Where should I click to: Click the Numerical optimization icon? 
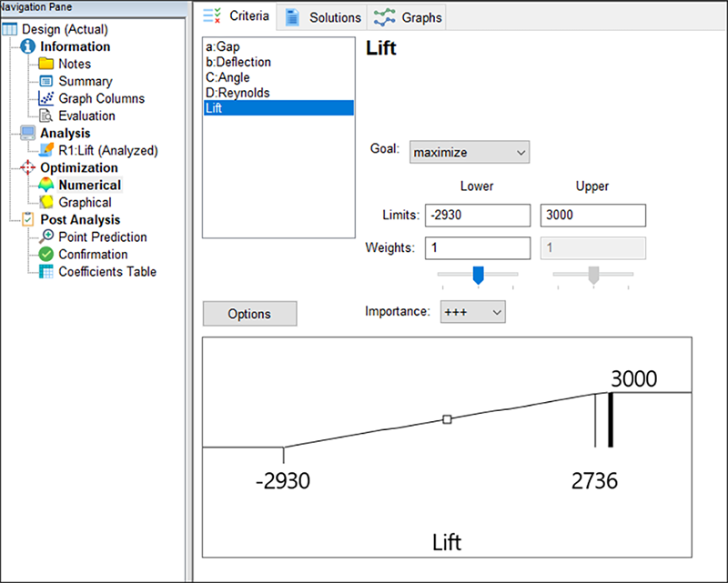(x=46, y=186)
